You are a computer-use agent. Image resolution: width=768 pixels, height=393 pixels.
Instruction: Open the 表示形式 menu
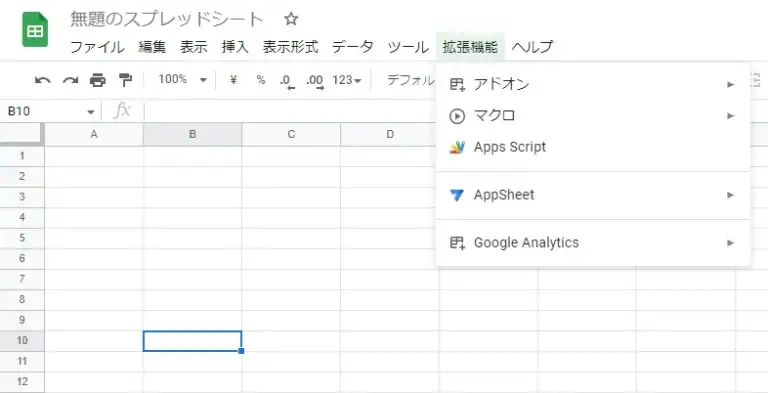tap(290, 47)
